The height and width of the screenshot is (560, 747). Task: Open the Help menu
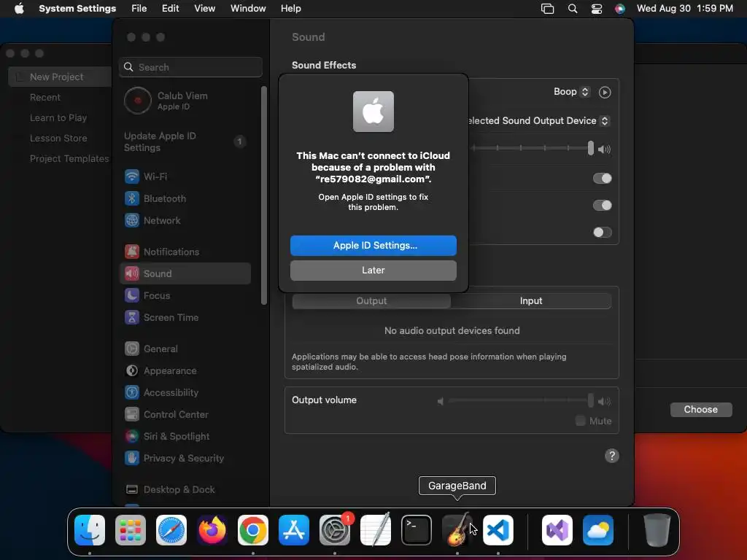pos(290,8)
